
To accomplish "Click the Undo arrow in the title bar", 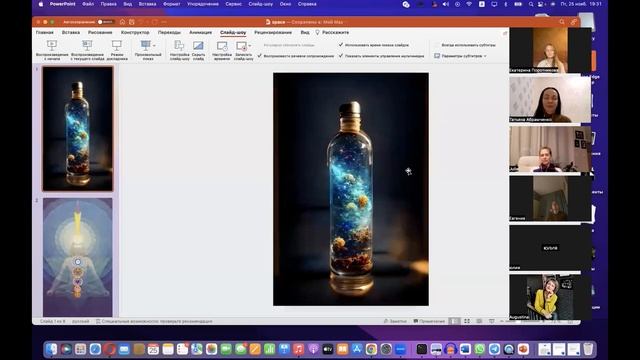I will pos(141,22).
